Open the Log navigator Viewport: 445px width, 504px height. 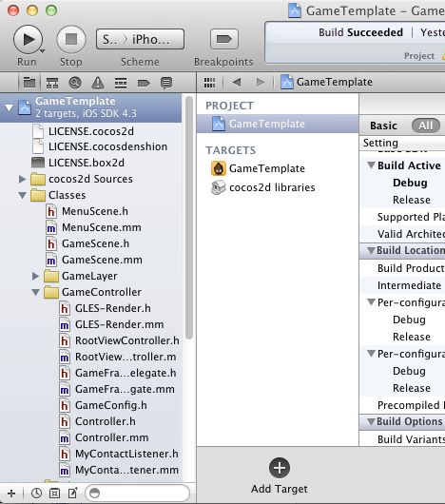166,83
